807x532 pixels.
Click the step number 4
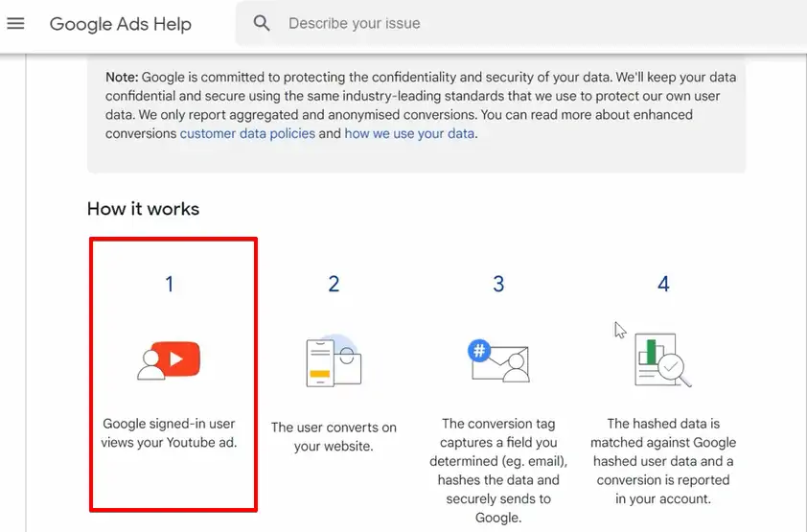pyautogui.click(x=663, y=284)
